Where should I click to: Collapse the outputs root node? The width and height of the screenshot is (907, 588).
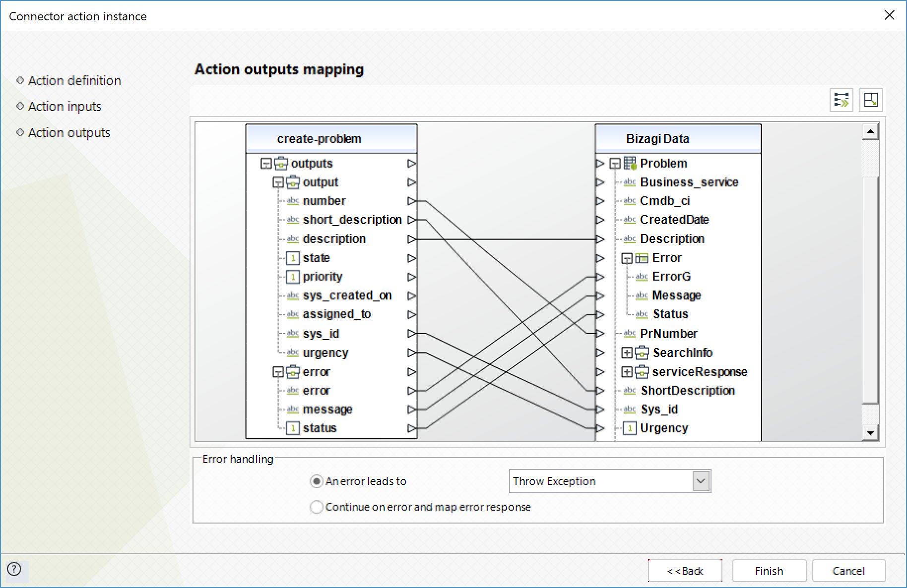pyautogui.click(x=266, y=164)
